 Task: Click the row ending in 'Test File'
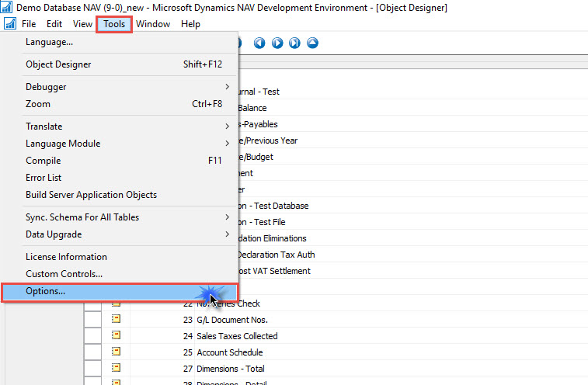click(413, 222)
